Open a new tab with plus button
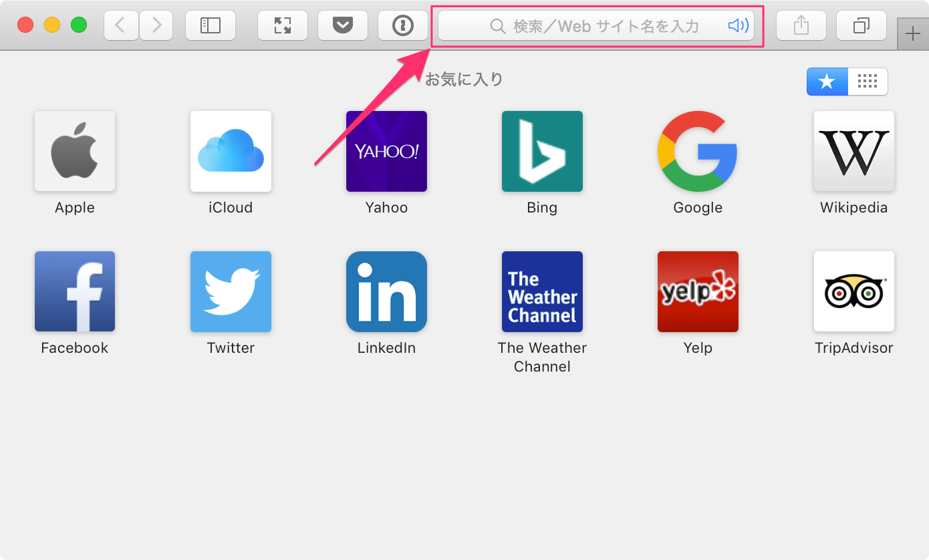This screenshot has width=929, height=560. [912, 34]
